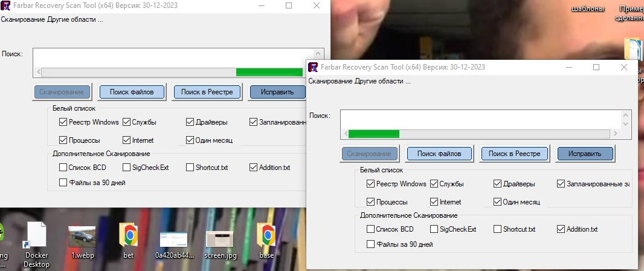Click FRST app icon in back window title bar
This screenshot has width=644, height=271.
click(5, 6)
